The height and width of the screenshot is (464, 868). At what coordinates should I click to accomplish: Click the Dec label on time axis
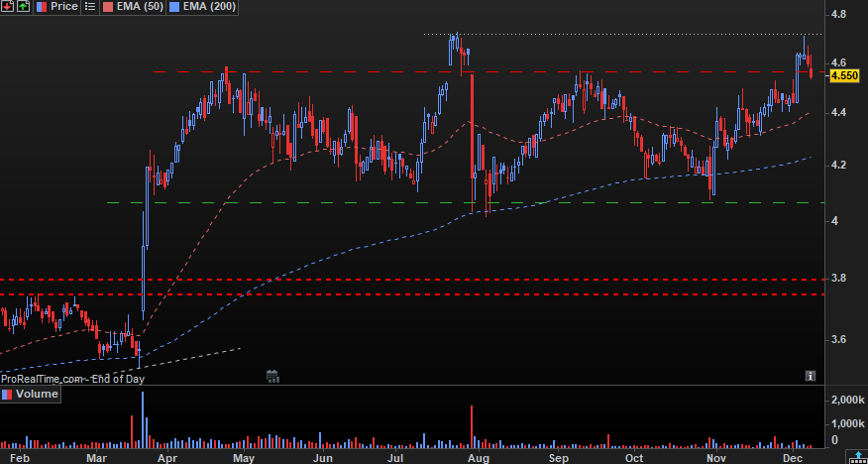[794, 458]
